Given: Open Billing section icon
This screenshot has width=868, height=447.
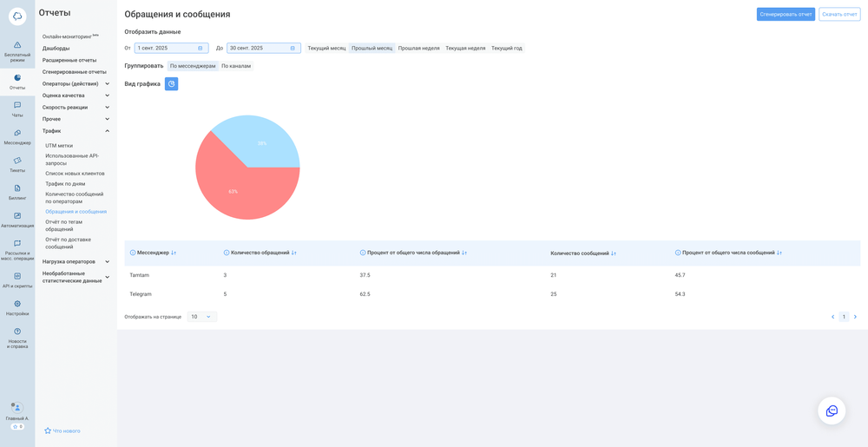Looking at the screenshot, I should pyautogui.click(x=17, y=192).
